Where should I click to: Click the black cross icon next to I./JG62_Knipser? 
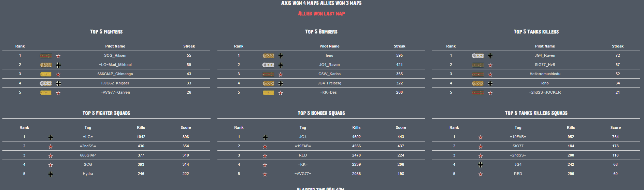coord(58,83)
